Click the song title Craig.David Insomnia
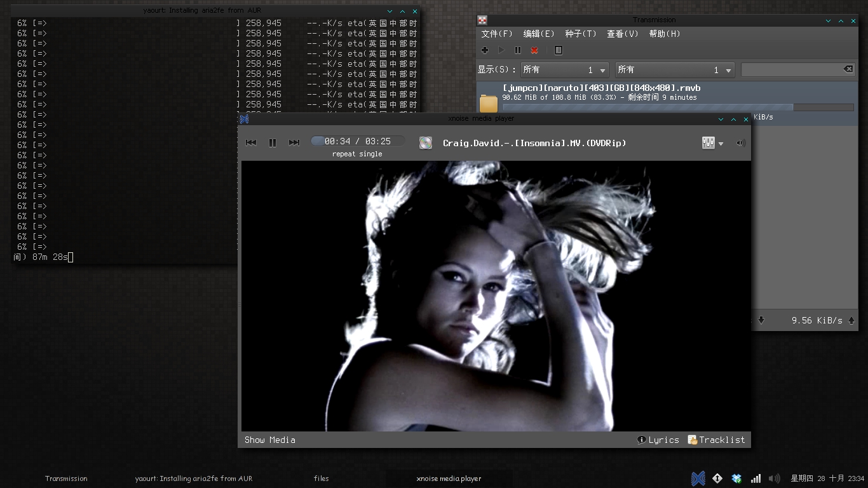The width and height of the screenshot is (868, 488). coord(534,143)
